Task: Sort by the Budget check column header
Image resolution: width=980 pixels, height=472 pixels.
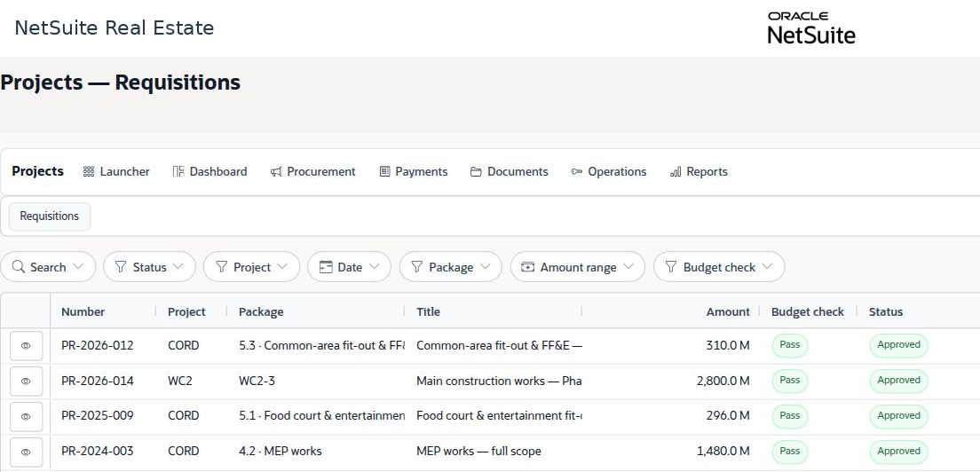Action: click(x=808, y=311)
